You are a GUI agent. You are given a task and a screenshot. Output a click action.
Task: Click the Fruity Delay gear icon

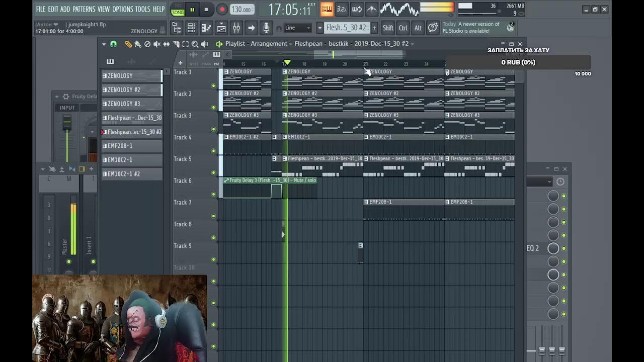pyautogui.click(x=65, y=97)
